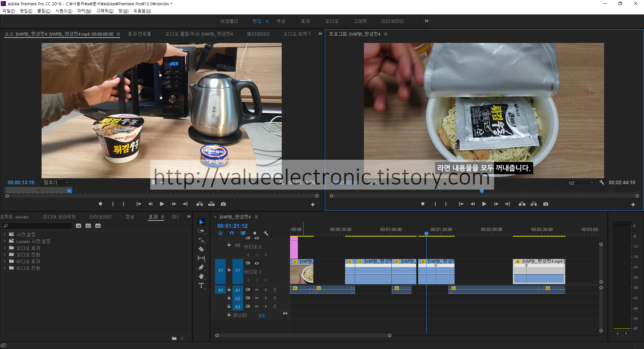Image resolution: width=644 pixels, height=349 pixels.
Task: Open 마커 menu
Action: click(84, 11)
